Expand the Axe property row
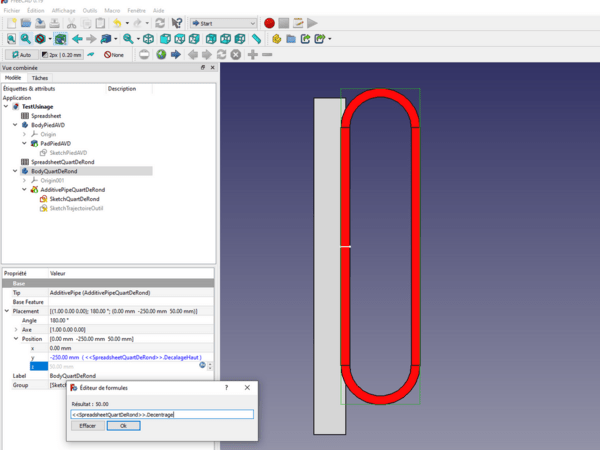This screenshot has height=450, width=600. click(x=15, y=329)
